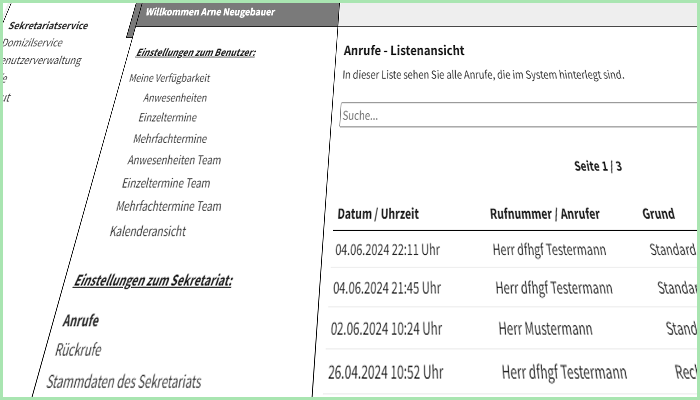Screen dimensions: 700x400
Task: Navigate to Einzeltermine Team
Action: click(x=166, y=183)
